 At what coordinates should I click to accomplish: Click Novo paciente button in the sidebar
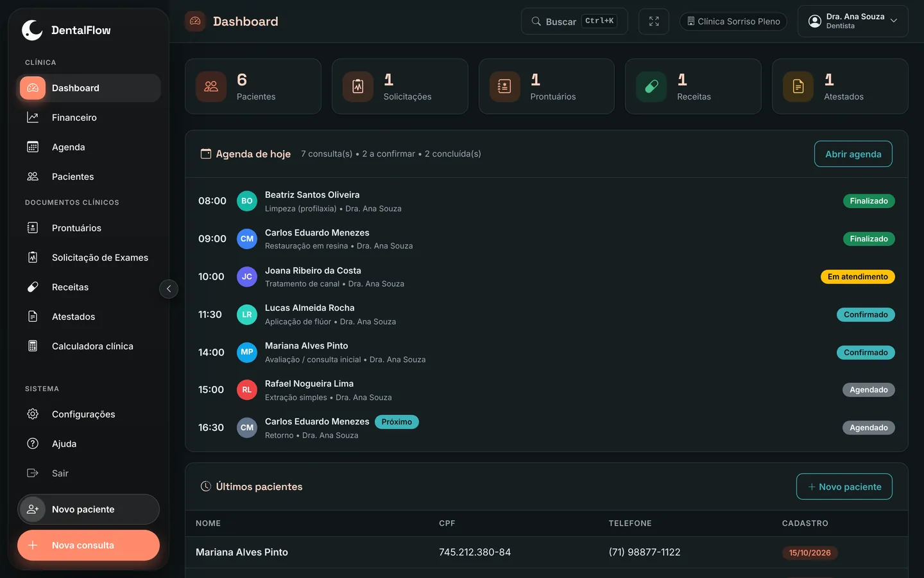click(89, 509)
